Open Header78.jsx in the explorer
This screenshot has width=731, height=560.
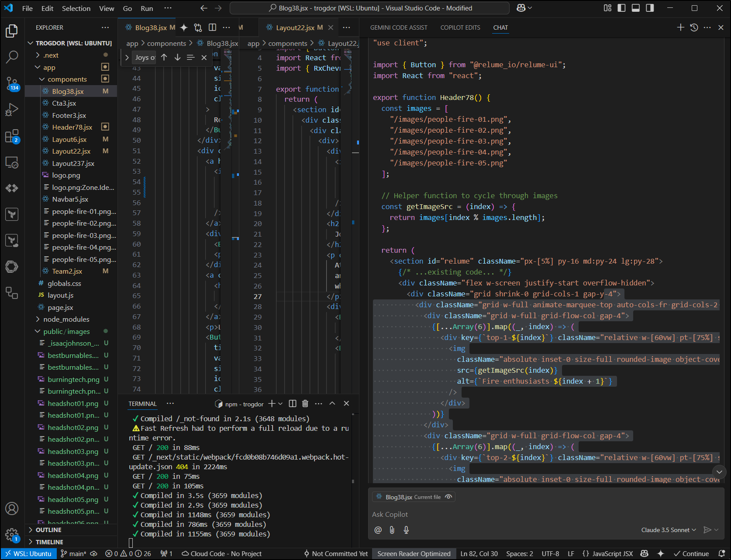[x=72, y=127]
